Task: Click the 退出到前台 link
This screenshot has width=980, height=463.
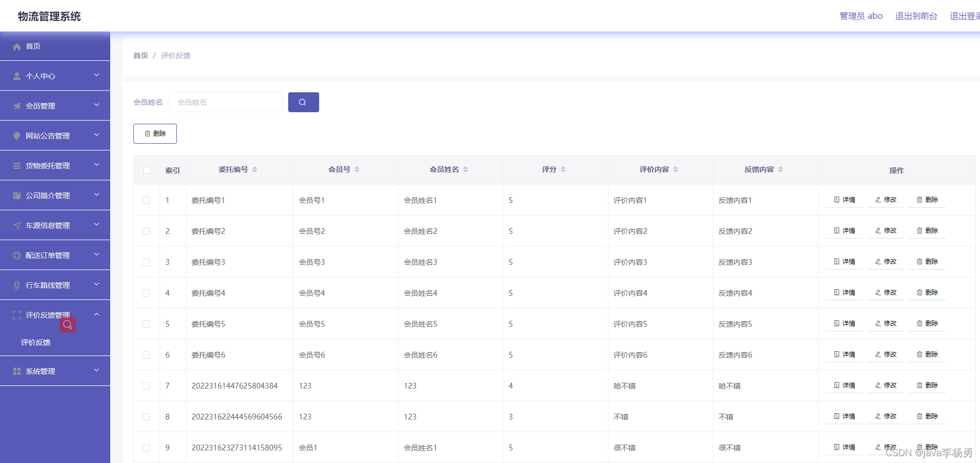Action: pos(916,16)
